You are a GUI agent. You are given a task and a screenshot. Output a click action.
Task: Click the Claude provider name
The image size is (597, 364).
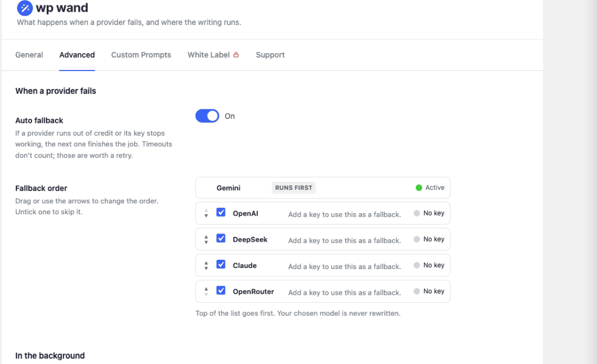coord(245,266)
